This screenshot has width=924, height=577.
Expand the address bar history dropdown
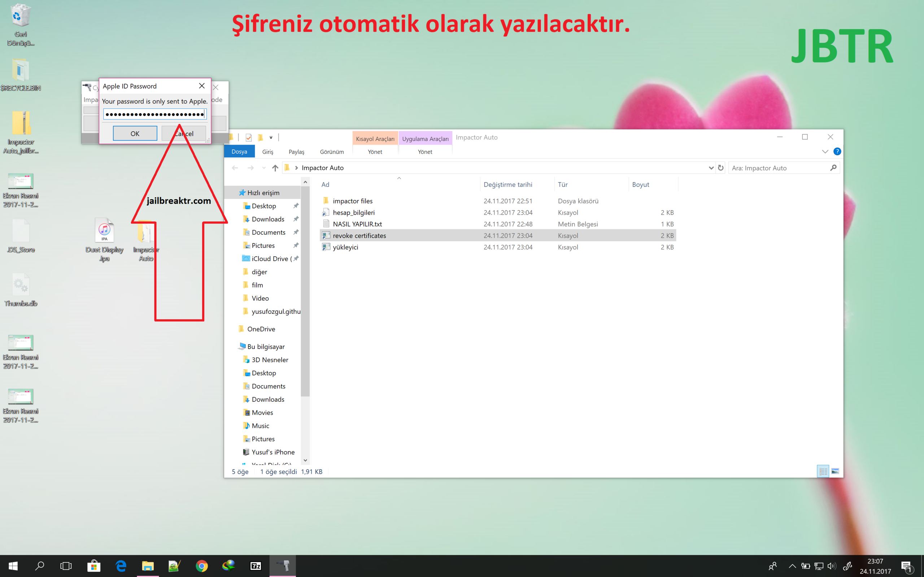(x=711, y=168)
